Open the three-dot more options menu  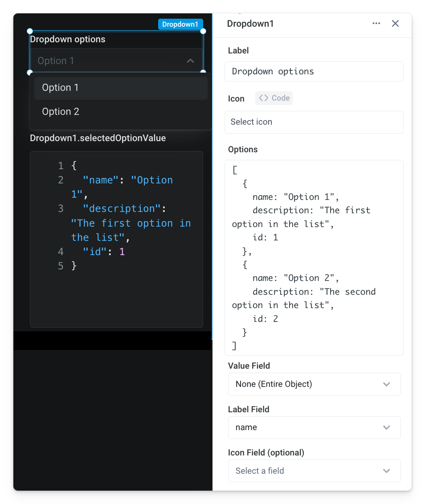376,24
